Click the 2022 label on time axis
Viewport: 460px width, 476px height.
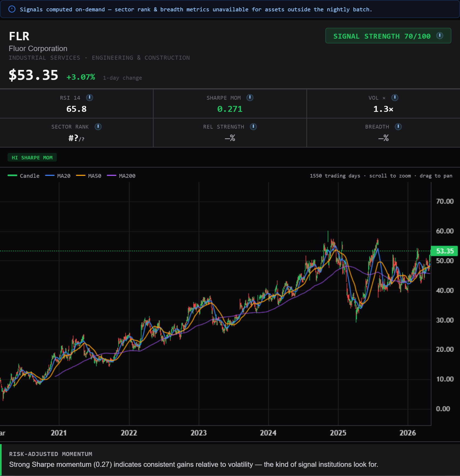[129, 433]
